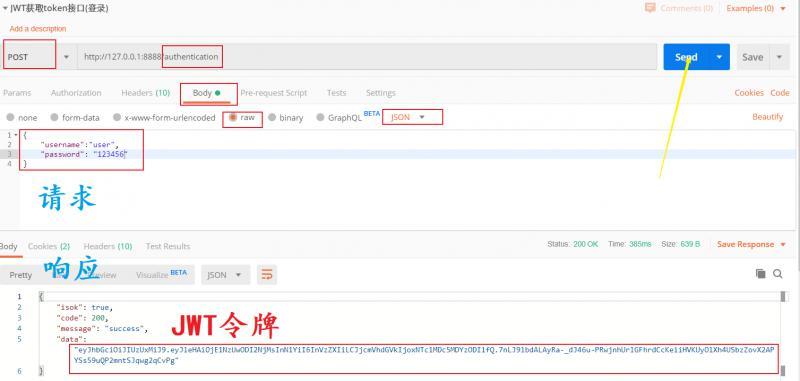
Task: Choose the binary body type radio
Action: (272, 118)
